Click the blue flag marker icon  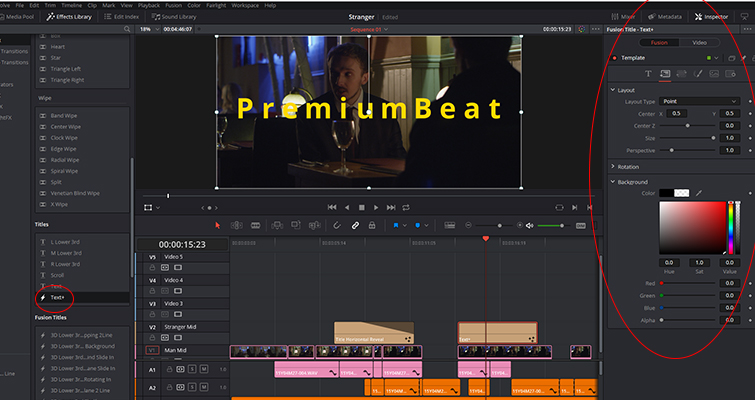(x=396, y=225)
